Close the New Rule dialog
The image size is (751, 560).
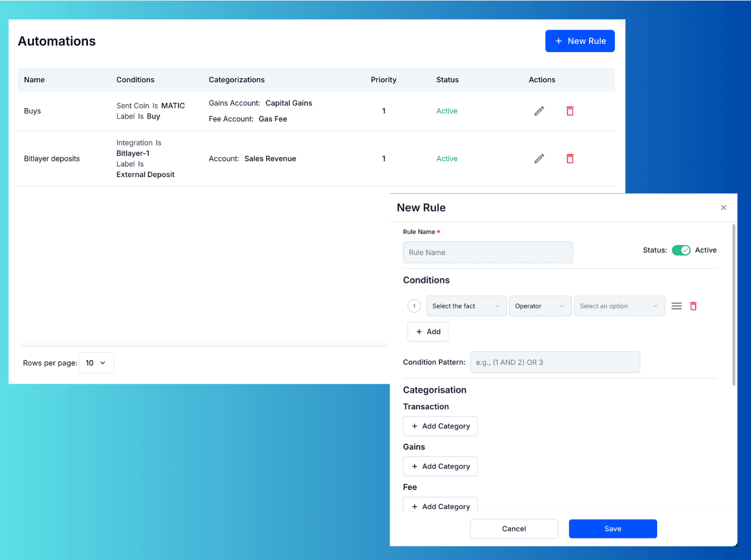(723, 208)
